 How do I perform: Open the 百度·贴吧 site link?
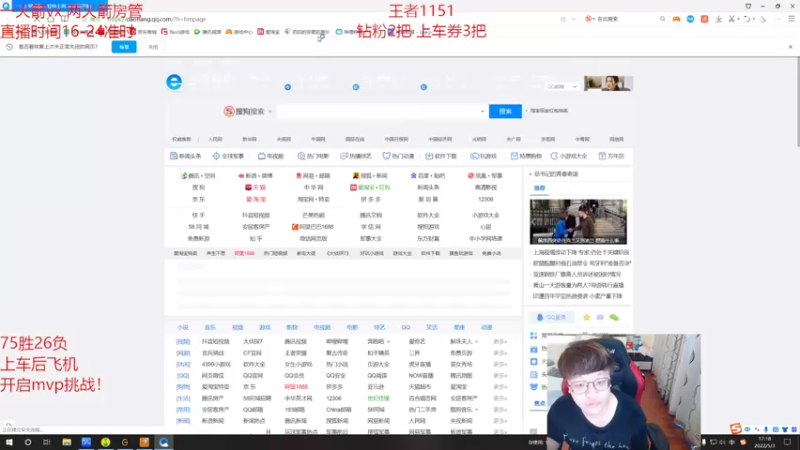[428, 176]
